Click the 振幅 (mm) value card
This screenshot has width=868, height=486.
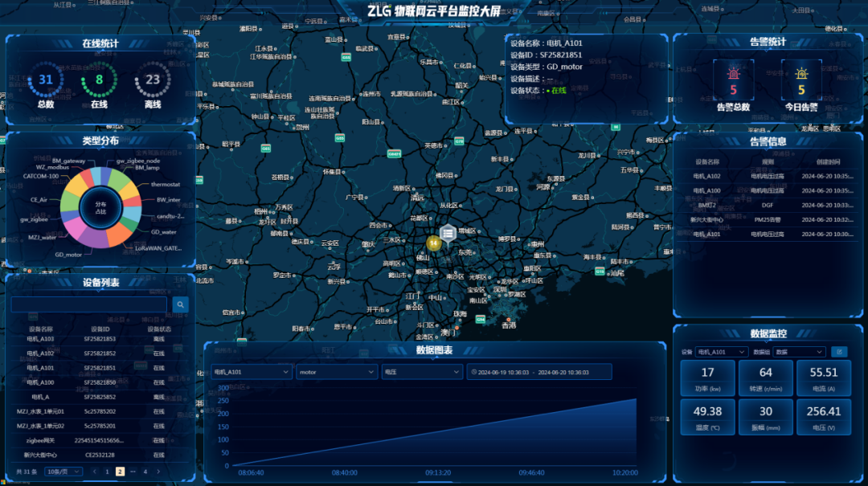click(x=766, y=417)
